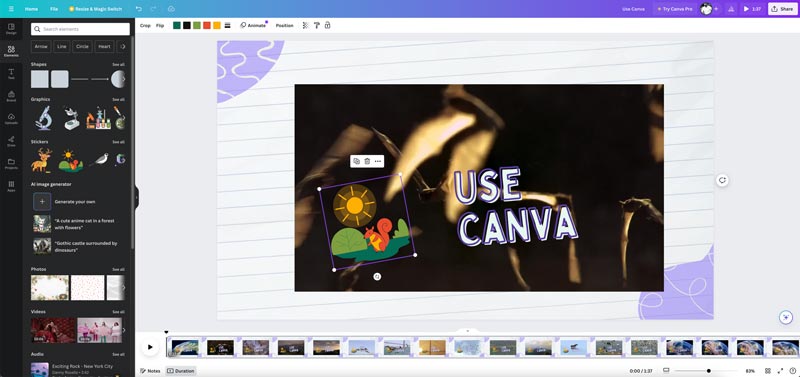Toggle the Duration timeline view
800x377 pixels.
pos(181,371)
